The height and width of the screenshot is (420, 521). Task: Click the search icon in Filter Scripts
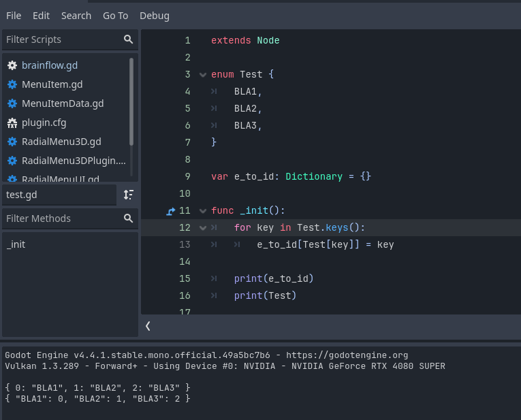pos(128,39)
